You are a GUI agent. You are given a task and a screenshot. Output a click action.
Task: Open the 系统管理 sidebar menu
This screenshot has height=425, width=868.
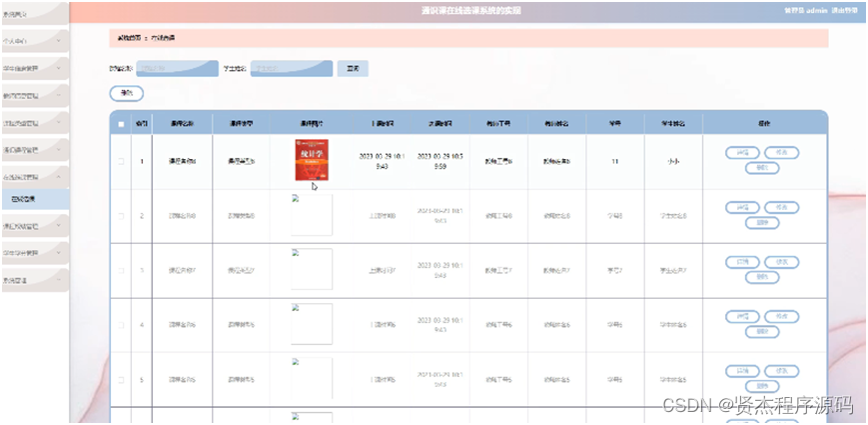point(34,280)
